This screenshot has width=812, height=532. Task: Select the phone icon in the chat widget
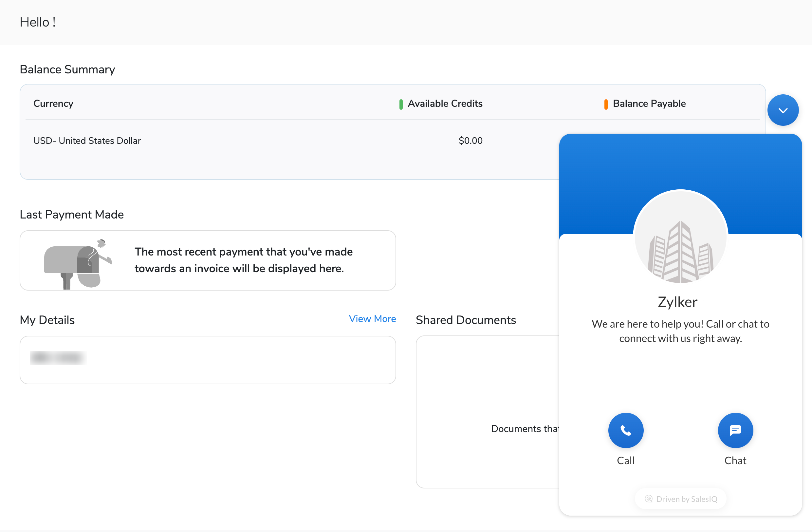click(625, 430)
